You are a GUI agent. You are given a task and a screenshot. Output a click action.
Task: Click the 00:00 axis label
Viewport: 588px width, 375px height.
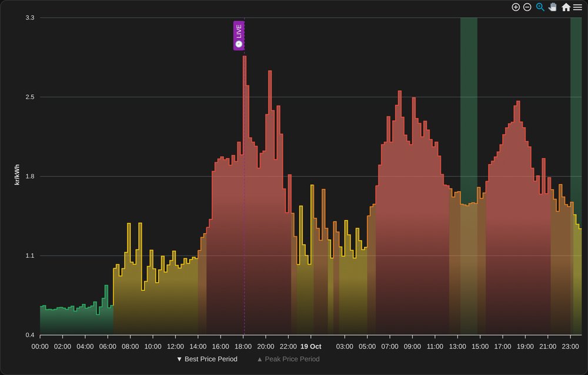coord(40,347)
